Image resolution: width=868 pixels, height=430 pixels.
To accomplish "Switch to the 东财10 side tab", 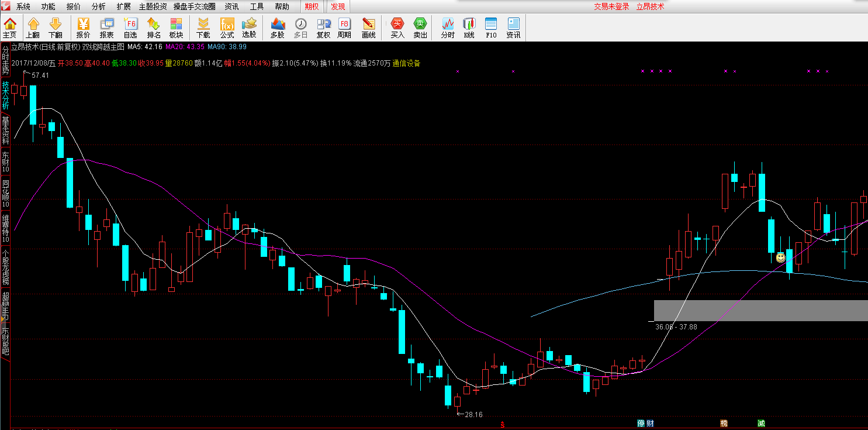I will click(x=5, y=162).
